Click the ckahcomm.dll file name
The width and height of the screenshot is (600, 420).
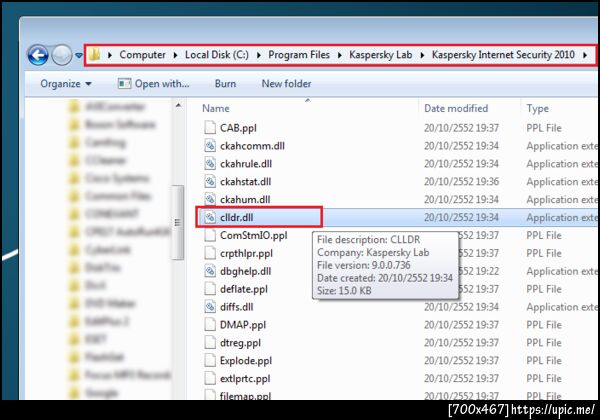coord(252,146)
